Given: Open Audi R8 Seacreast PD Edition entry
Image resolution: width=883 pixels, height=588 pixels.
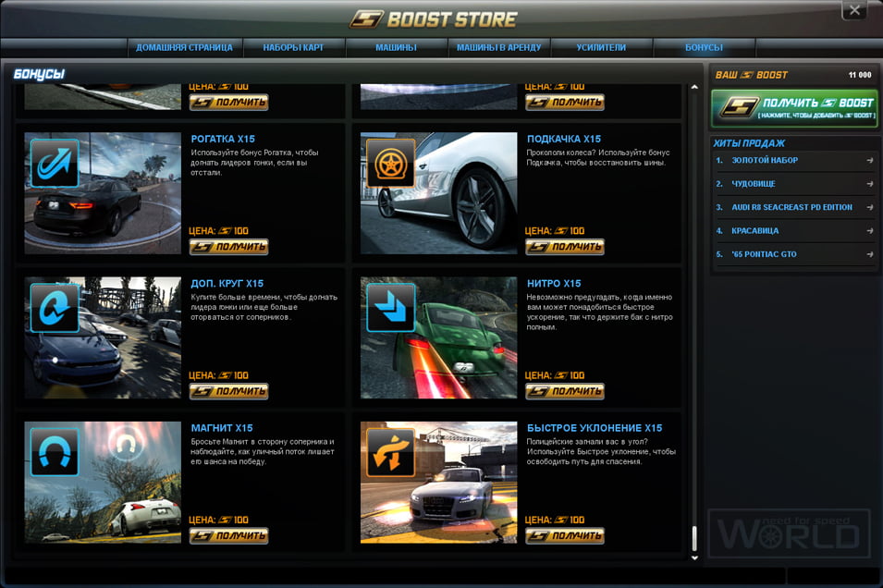Looking at the screenshot, I should pos(794,208).
